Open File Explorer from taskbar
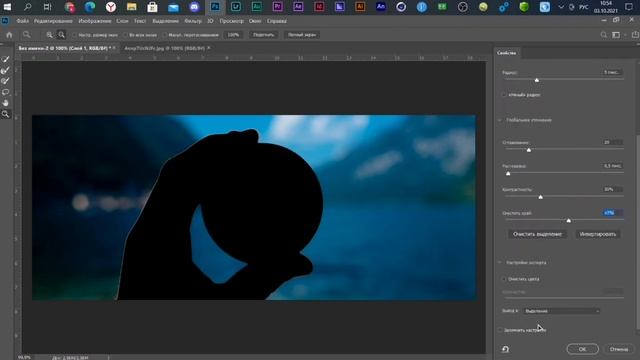The height and width of the screenshot is (360, 640). 131,7
